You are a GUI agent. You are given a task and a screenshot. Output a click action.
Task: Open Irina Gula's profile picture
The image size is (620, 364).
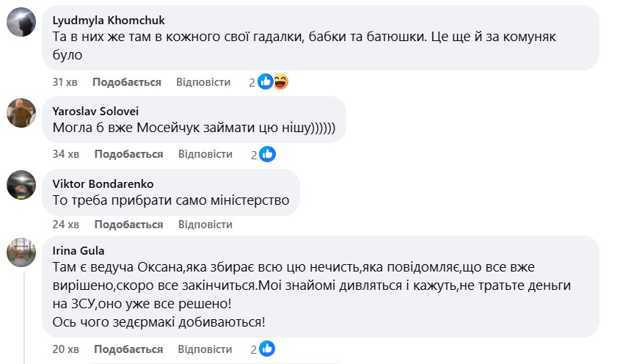click(x=21, y=252)
